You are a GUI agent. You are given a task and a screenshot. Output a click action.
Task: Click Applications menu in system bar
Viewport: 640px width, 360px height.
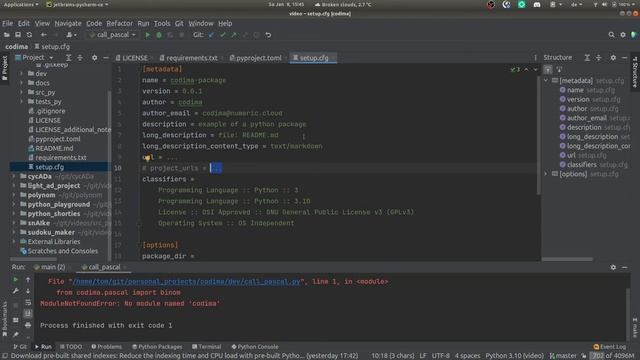click(x=20, y=4)
